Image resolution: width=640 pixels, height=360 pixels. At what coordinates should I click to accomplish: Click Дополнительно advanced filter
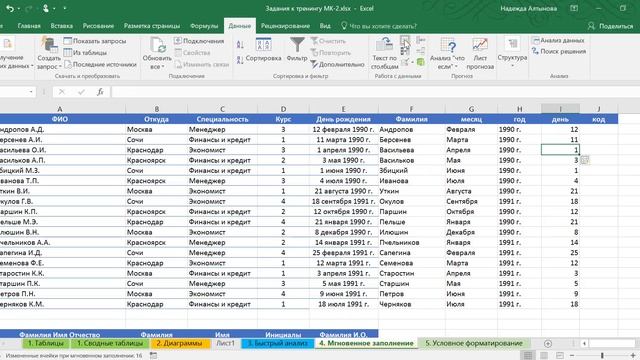coord(338,64)
